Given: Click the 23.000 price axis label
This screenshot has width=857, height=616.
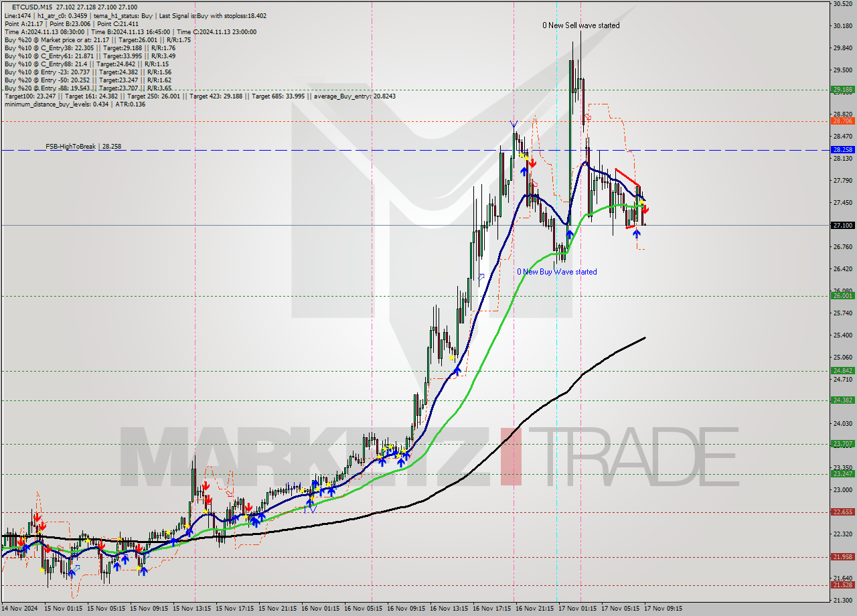Looking at the screenshot, I should point(842,490).
